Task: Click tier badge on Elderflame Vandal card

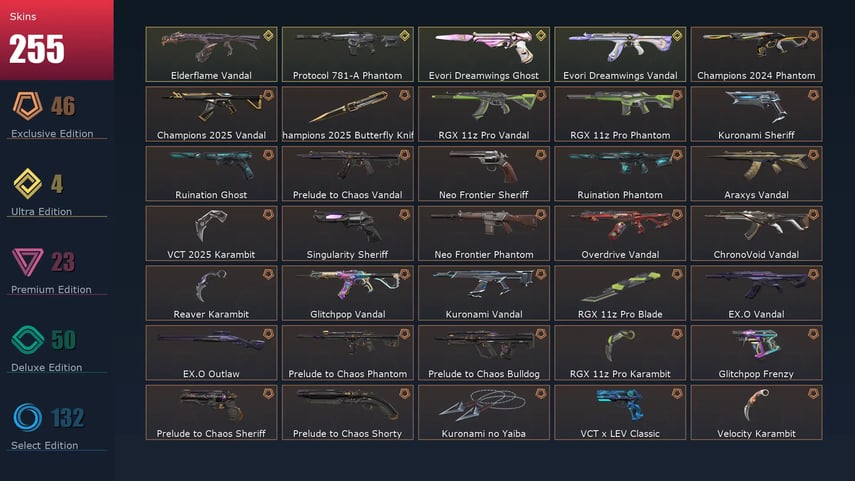Action: 268,36
